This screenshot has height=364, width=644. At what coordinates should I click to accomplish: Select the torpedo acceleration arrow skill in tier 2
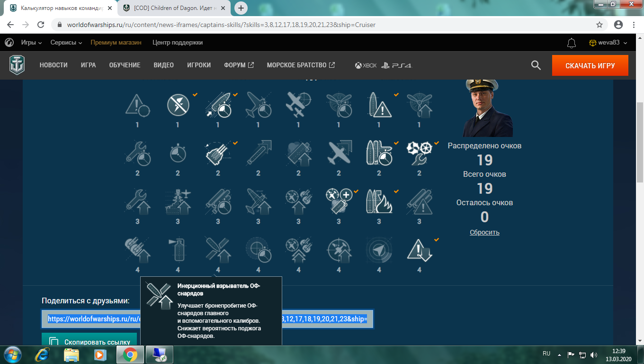[x=258, y=153]
